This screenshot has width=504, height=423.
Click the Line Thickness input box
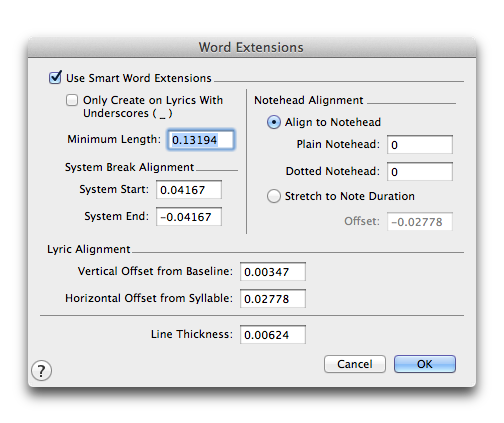coord(273,335)
